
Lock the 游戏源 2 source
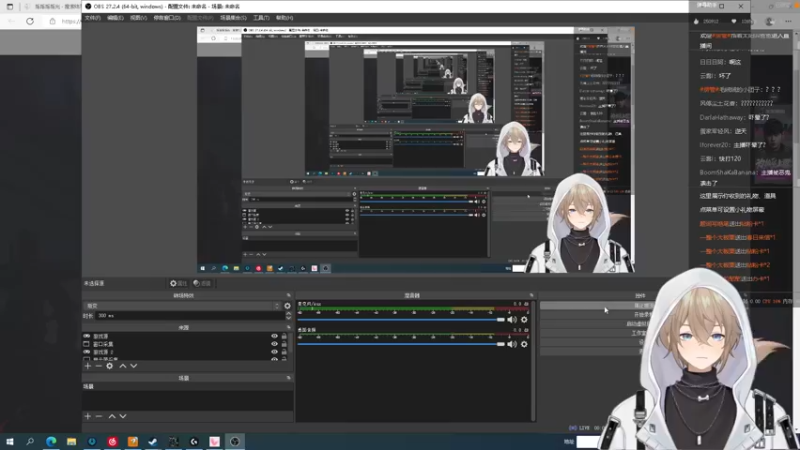(x=284, y=352)
